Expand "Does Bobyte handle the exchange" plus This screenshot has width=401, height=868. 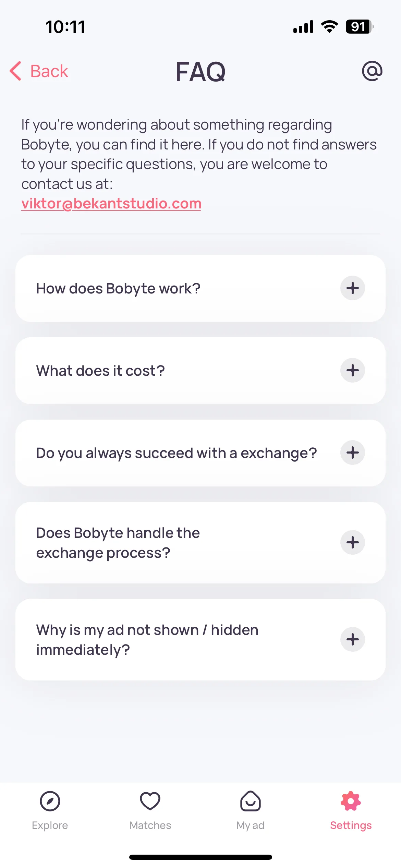click(352, 542)
